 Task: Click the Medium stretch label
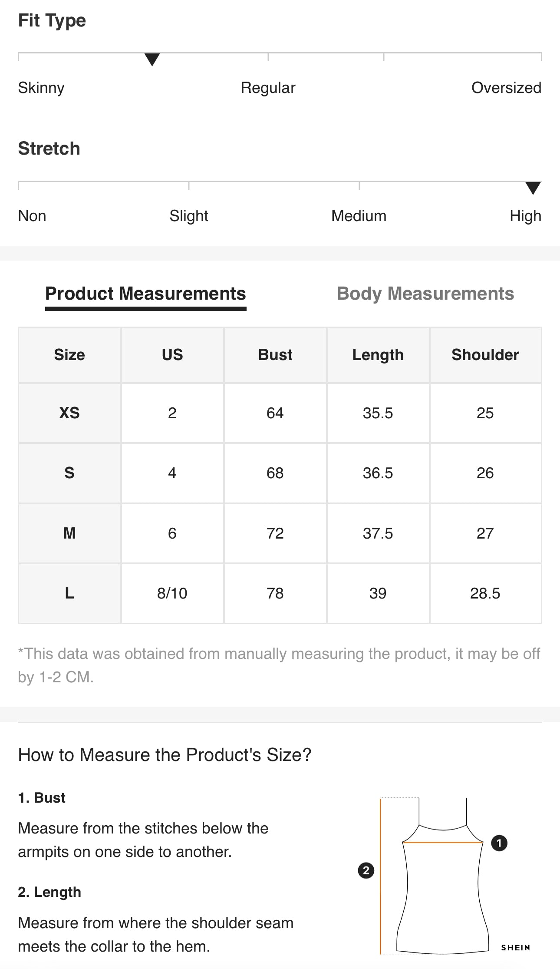(x=359, y=216)
